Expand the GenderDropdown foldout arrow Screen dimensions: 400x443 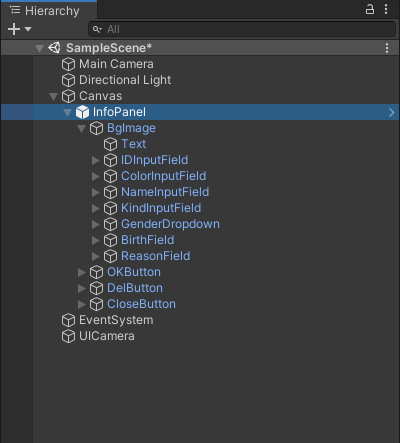click(x=96, y=224)
